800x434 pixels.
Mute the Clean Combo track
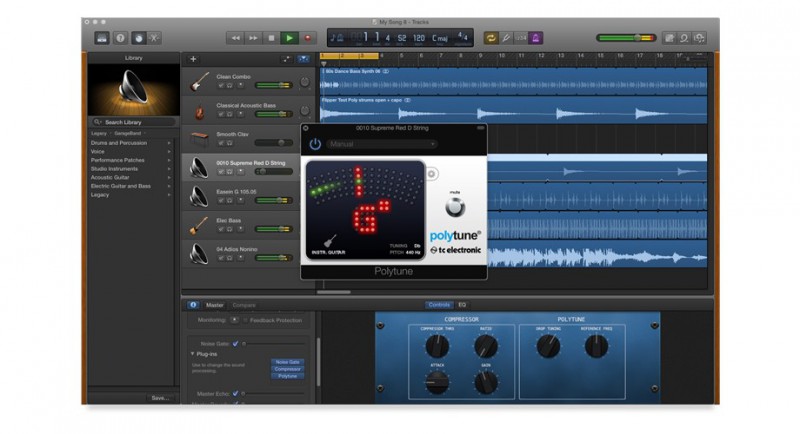[x=221, y=86]
